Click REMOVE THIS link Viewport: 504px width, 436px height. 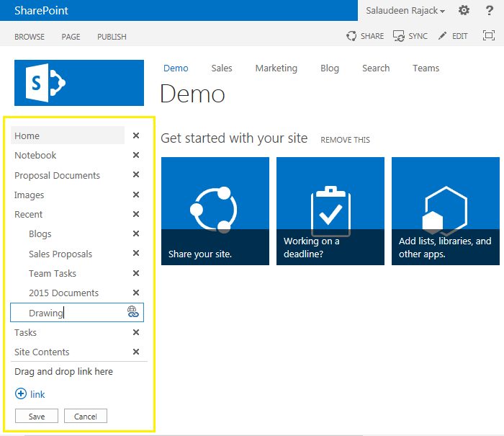pyautogui.click(x=345, y=140)
